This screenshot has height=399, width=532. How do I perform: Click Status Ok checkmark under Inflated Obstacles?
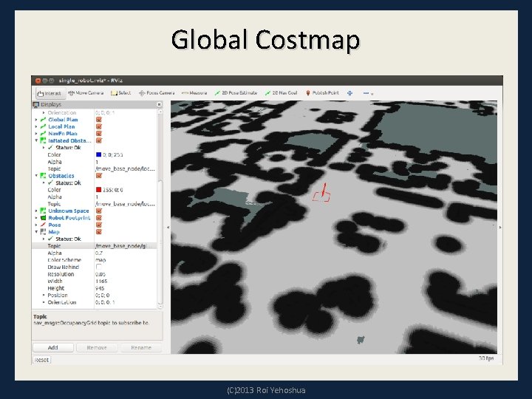coord(50,148)
